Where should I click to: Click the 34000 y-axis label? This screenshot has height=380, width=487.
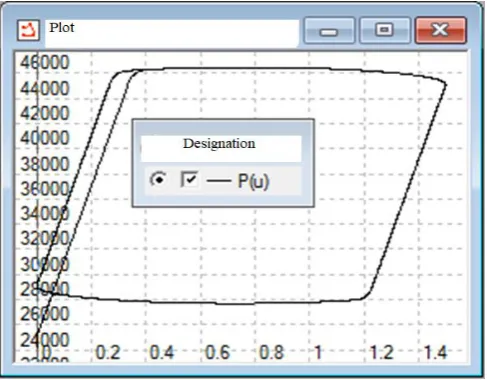(45, 213)
